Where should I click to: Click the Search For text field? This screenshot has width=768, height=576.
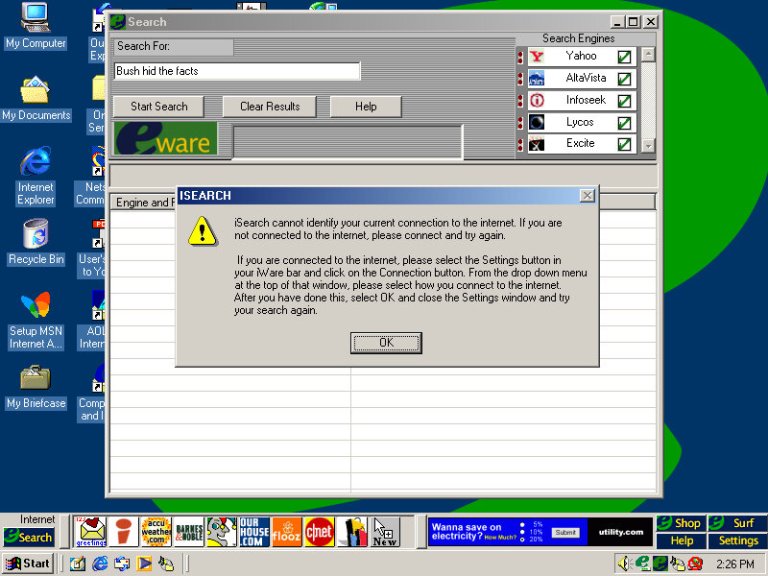coord(237,71)
